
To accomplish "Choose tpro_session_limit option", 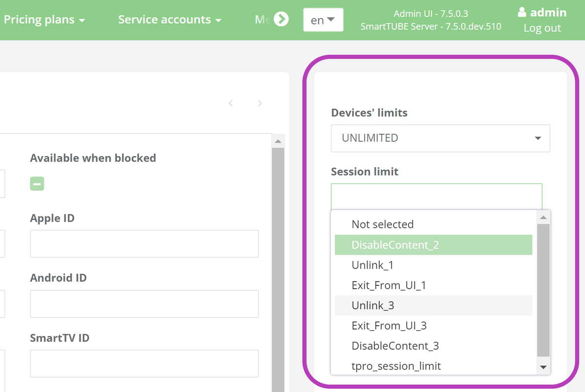I will 433,366.
